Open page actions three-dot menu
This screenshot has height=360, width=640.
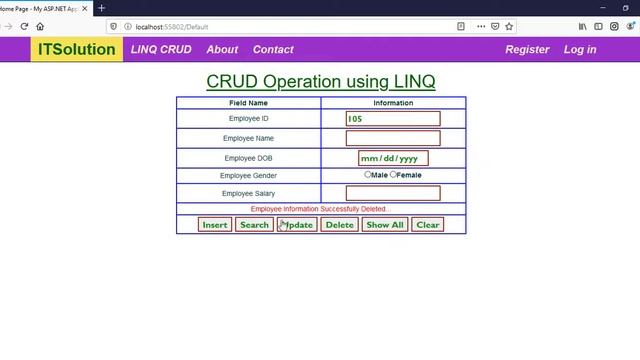[x=481, y=27]
